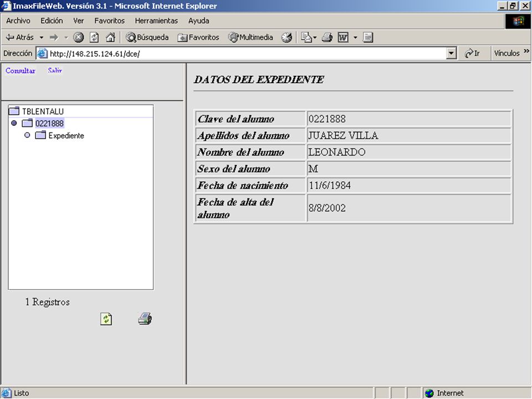Screen dimensions: 532x399
Task: Click the 0221888 folder icon
Action: pos(27,123)
